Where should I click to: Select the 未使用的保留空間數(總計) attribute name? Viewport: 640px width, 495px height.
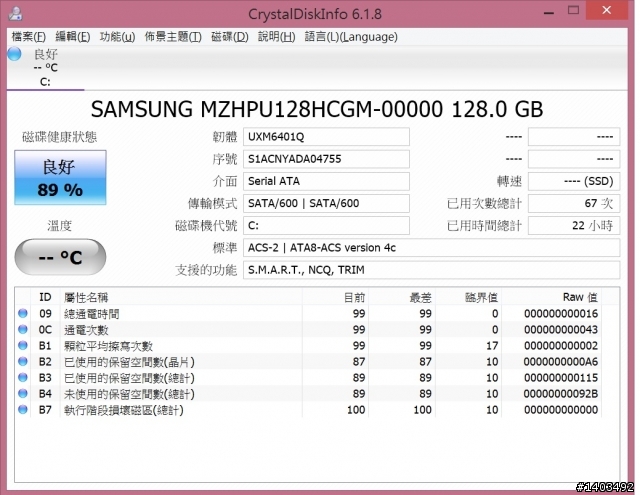click(x=129, y=394)
